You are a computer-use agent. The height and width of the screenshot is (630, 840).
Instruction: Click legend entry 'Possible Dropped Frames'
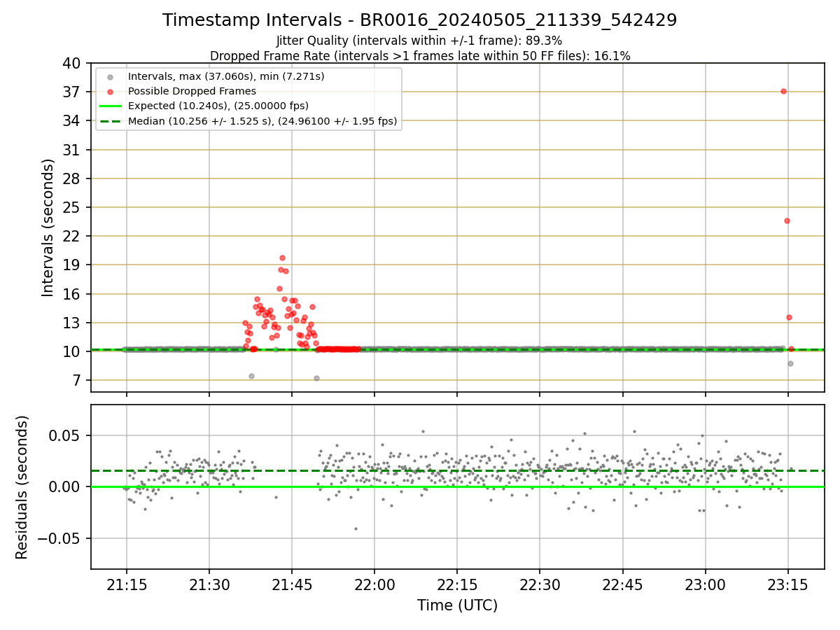[192, 91]
